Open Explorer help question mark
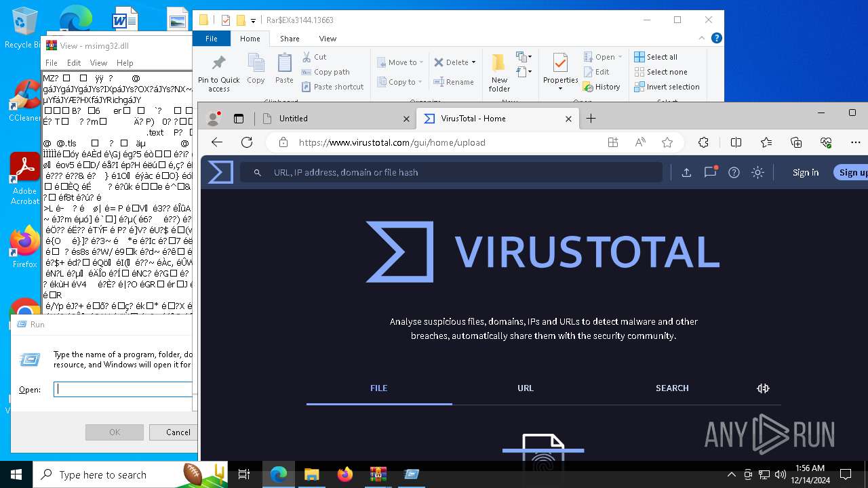The image size is (868, 488). coord(716,39)
